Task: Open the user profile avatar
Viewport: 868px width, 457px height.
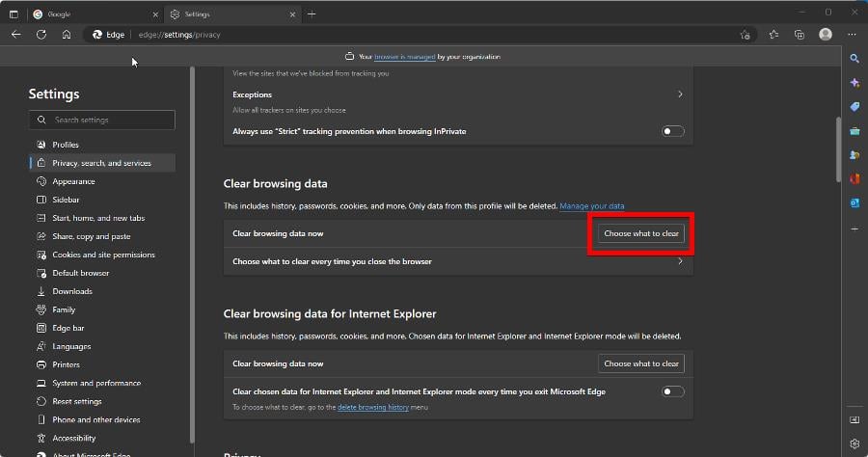Action: click(x=826, y=35)
